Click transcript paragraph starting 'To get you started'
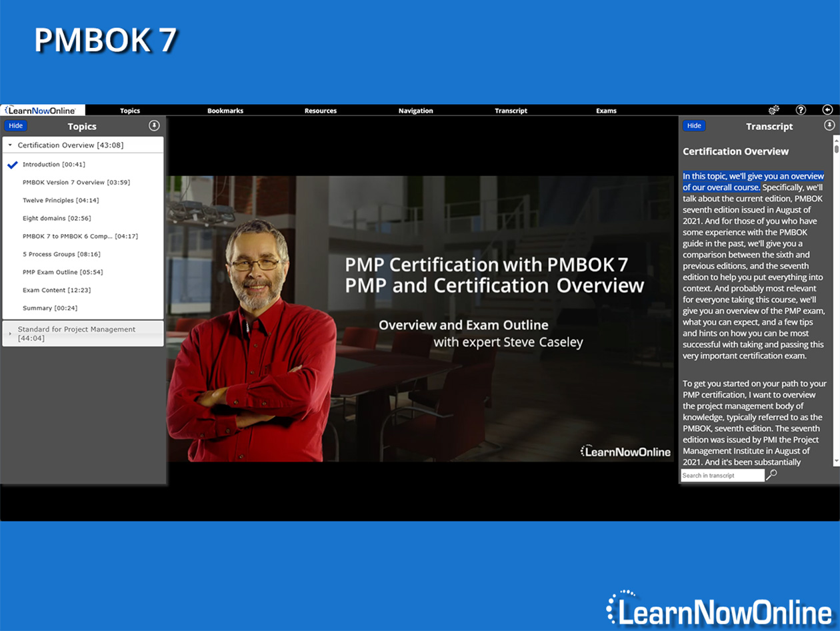Viewport: 840px width, 631px height. (x=755, y=422)
